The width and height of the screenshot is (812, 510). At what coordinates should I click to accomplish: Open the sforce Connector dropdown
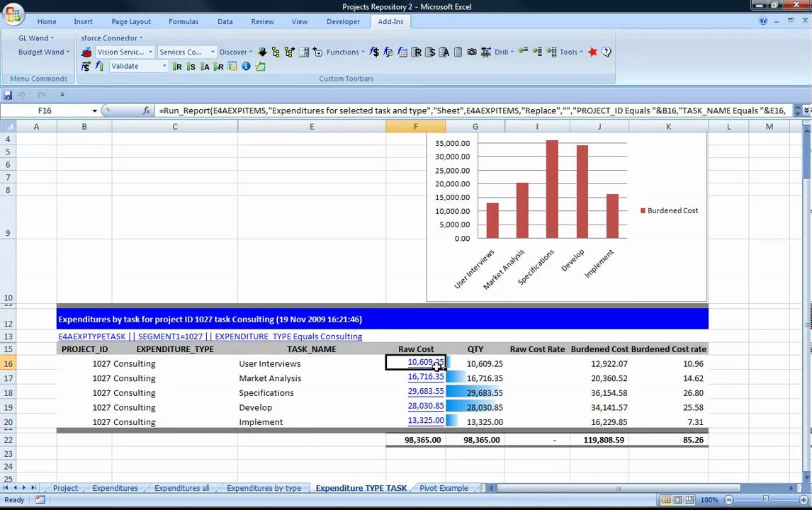(111, 38)
